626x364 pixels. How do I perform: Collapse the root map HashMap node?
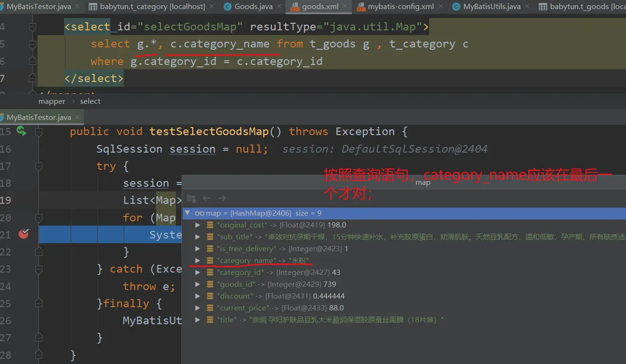[188, 213]
